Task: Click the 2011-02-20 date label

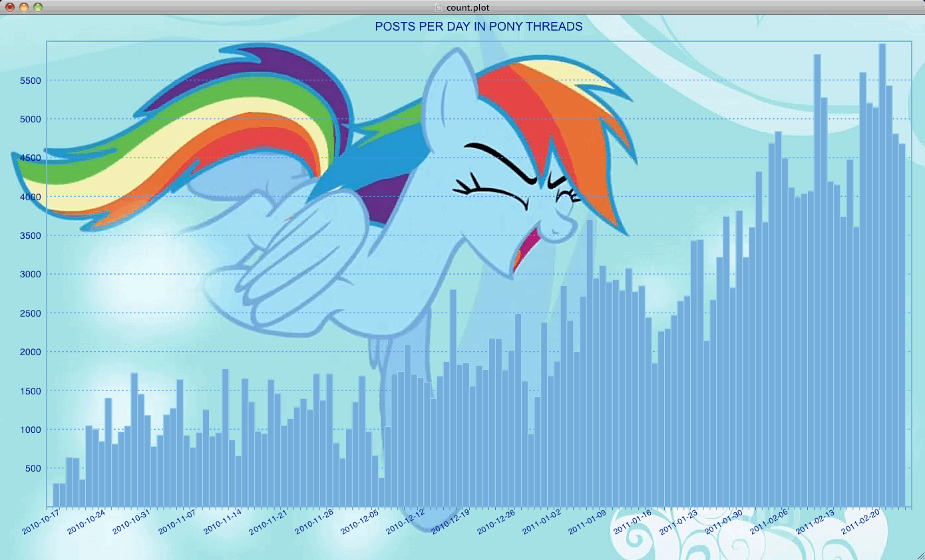Action: [860, 521]
